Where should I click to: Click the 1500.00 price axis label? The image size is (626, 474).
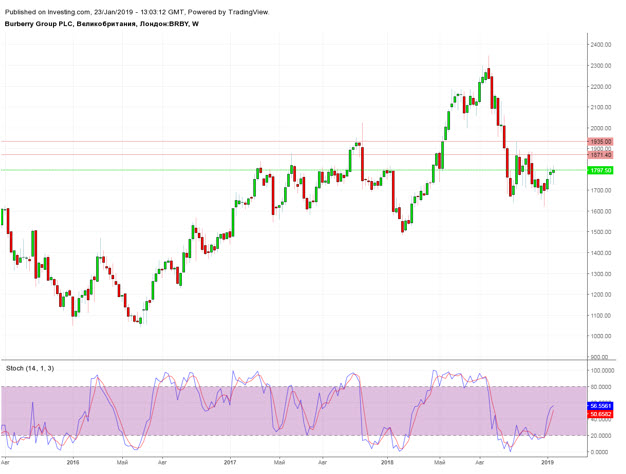click(x=600, y=232)
